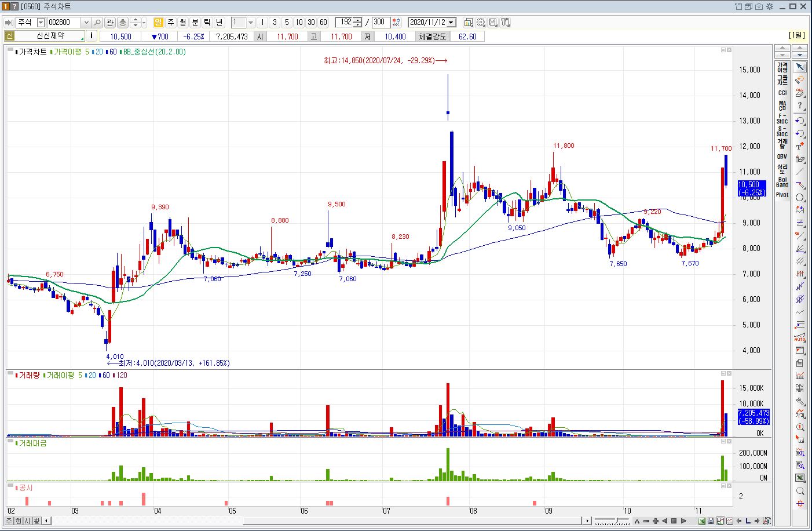This screenshot has height=531, width=812.
Task: Open the drawing tools help question icon
Action: click(800, 106)
